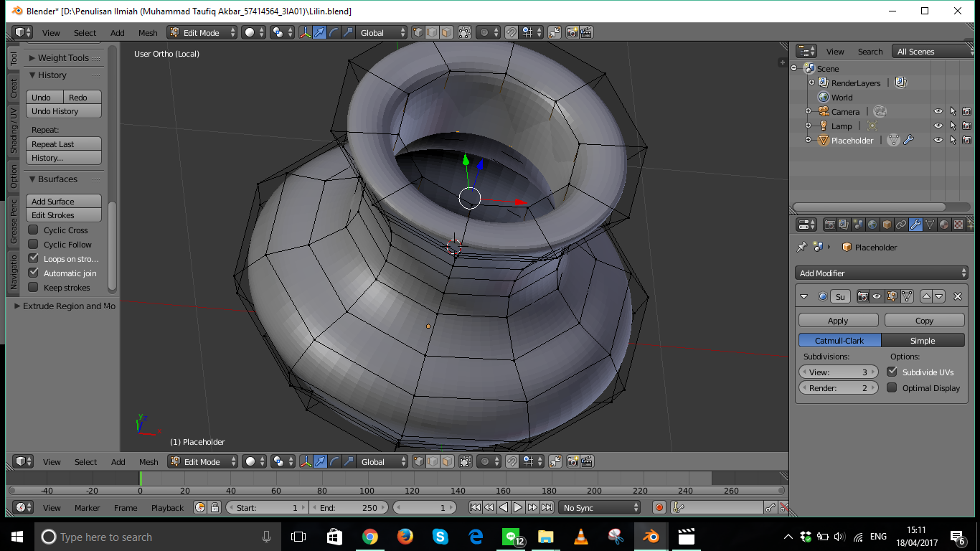This screenshot has height=551, width=980.
Task: Uncheck Subdivide UVs option
Action: point(892,372)
